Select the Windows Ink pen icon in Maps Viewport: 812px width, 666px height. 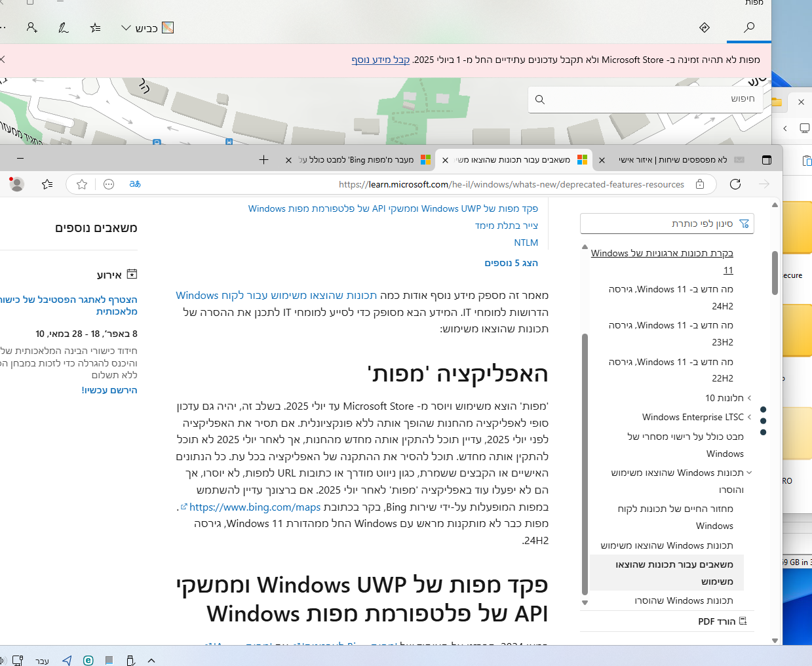pos(64,28)
